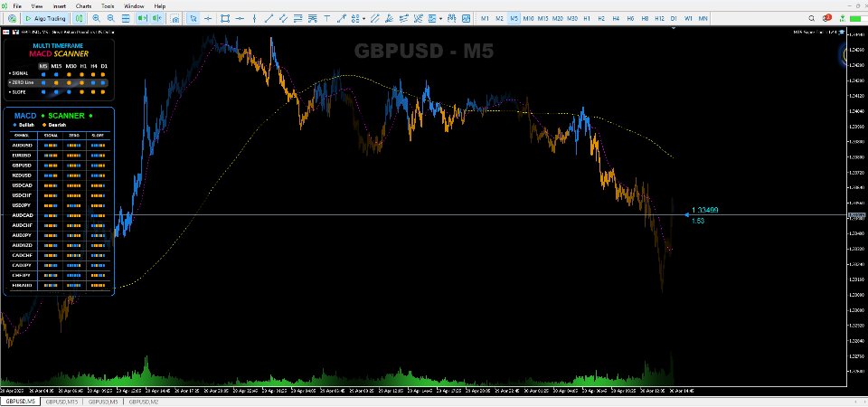Click the zoom in magnifier icon

pos(97,18)
